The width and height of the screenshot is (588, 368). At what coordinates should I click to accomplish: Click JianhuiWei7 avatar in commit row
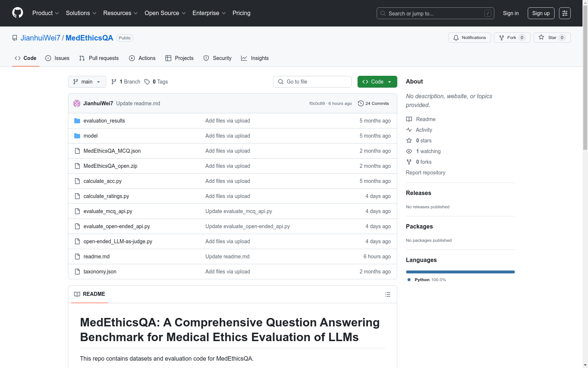coord(77,103)
